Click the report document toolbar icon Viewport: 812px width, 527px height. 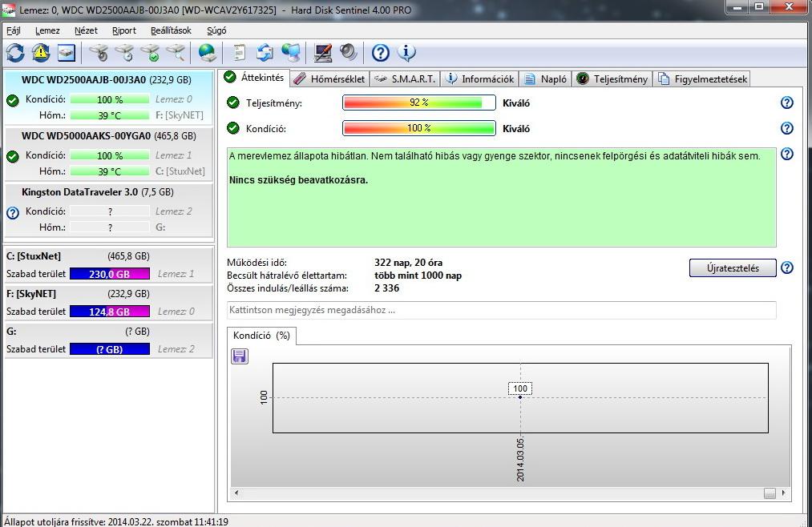tap(239, 52)
